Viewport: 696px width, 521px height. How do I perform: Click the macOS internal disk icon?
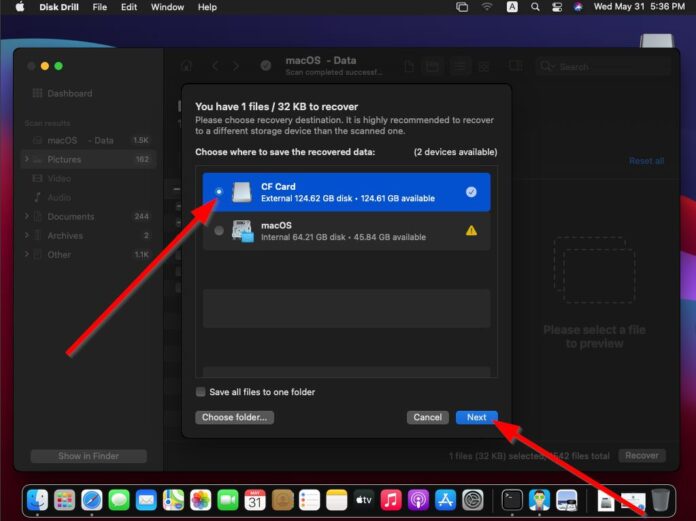(243, 231)
